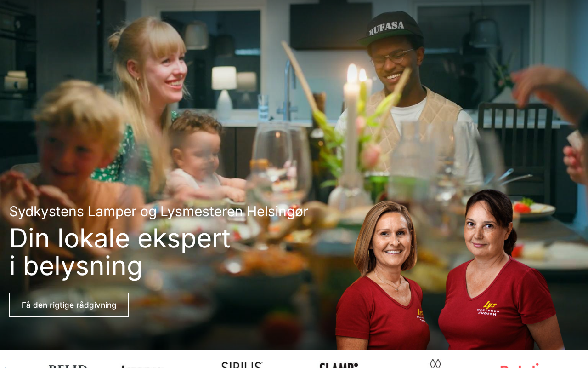The image size is (588, 368).
Task: Click the red brand logo in strip
Action: pyautogui.click(x=519, y=366)
